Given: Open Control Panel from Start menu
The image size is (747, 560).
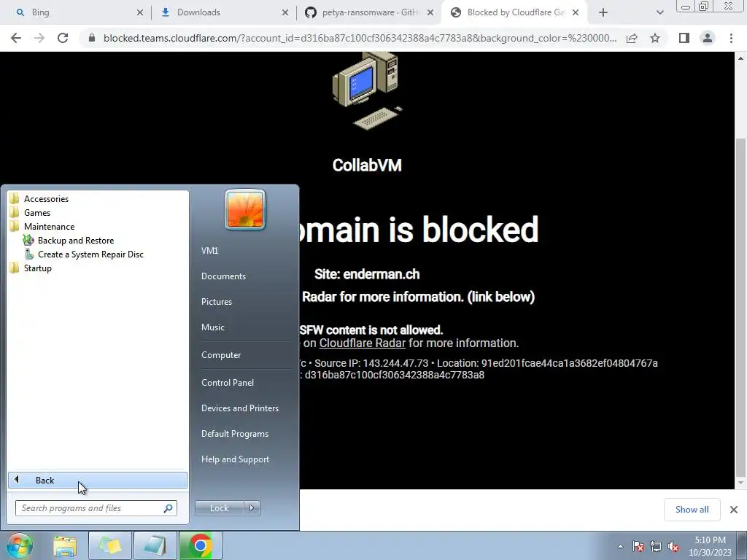Looking at the screenshot, I should point(228,383).
